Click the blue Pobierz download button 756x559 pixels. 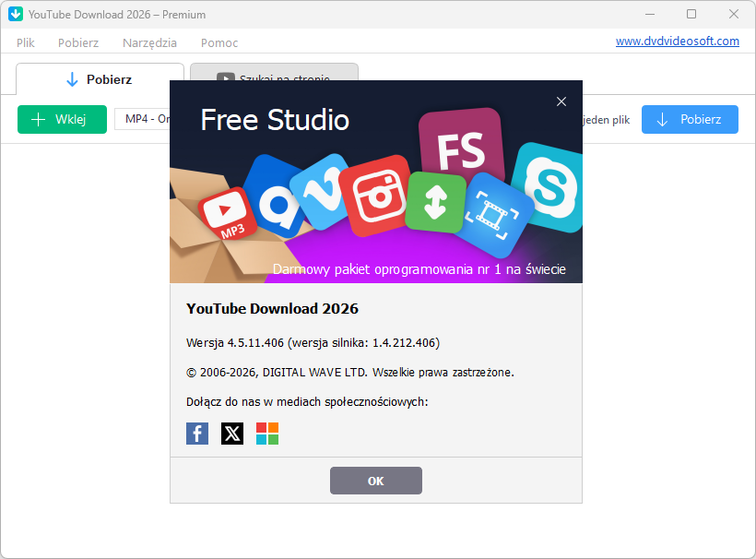[690, 119]
